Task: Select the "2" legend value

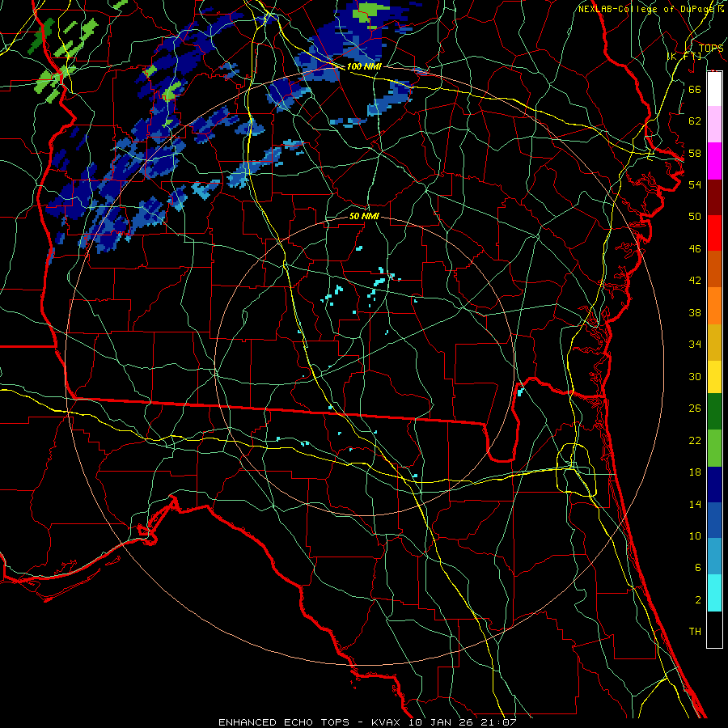Action: coord(697,600)
